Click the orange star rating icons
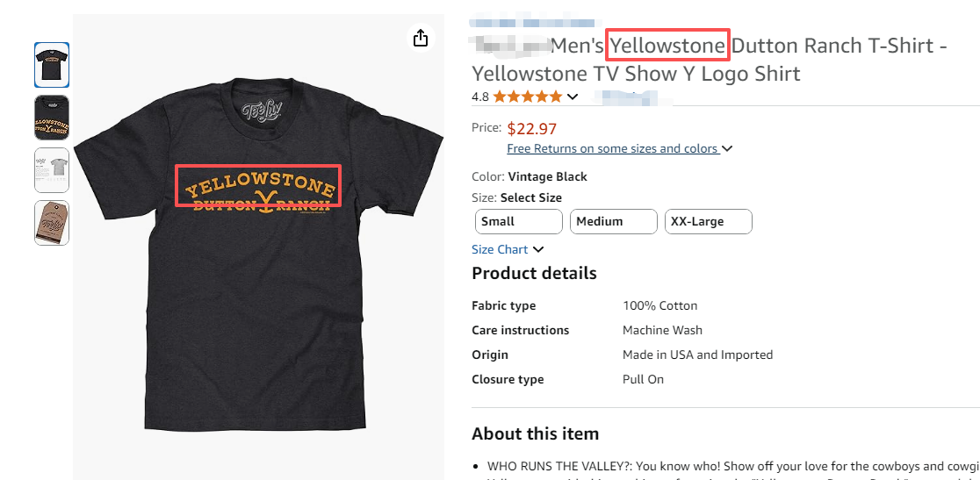The image size is (980, 480). (x=527, y=97)
